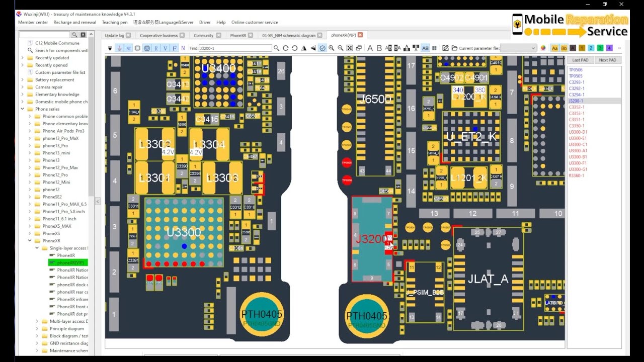
Task: Click the U3300 chip on the board
Action: [184, 232]
